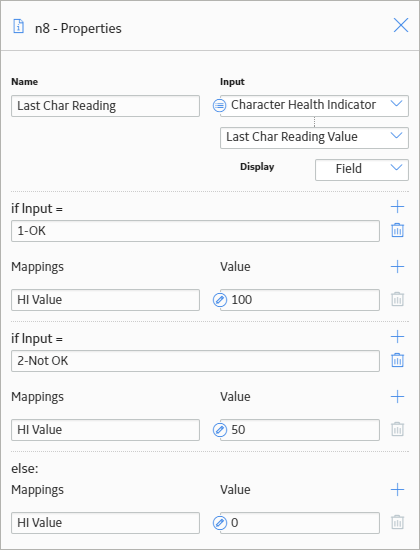Screen dimensions: 420x550
Task: Click pencil icon next to value 50
Action: 220,430
